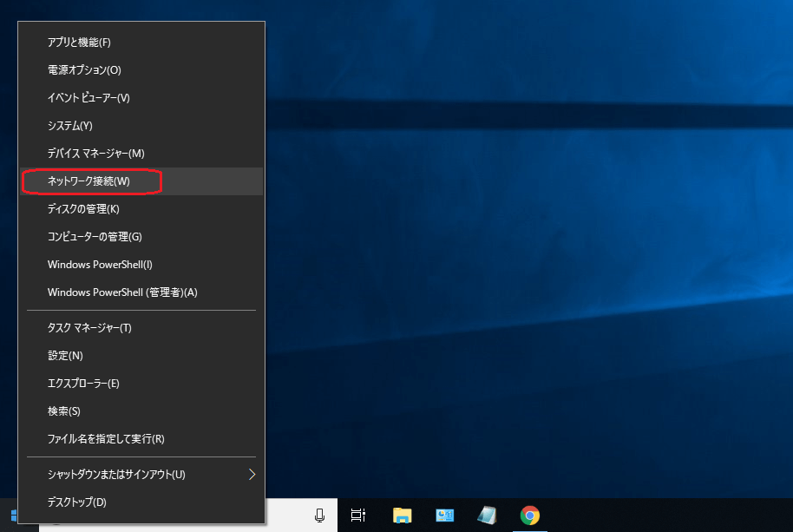
Task: Open File Explorer from the taskbar
Action: (x=402, y=515)
